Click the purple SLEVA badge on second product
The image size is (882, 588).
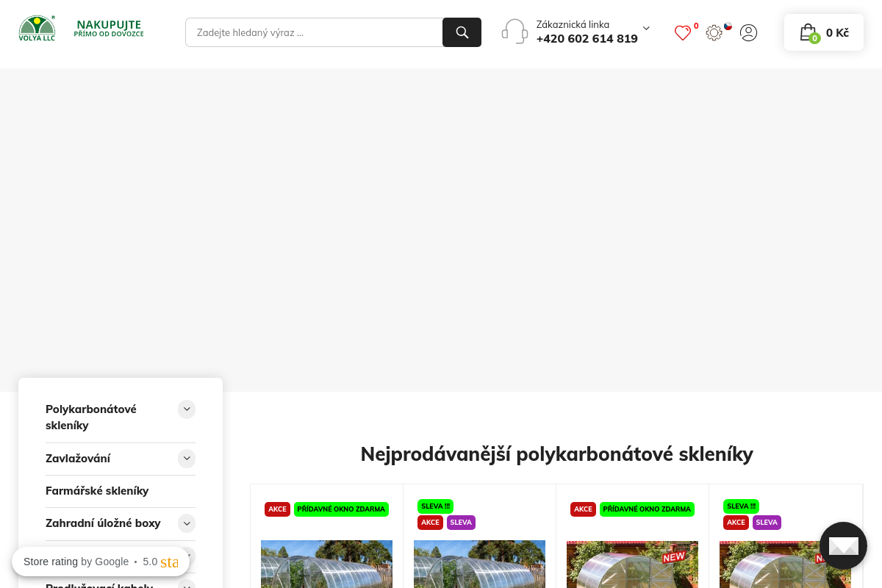(461, 523)
